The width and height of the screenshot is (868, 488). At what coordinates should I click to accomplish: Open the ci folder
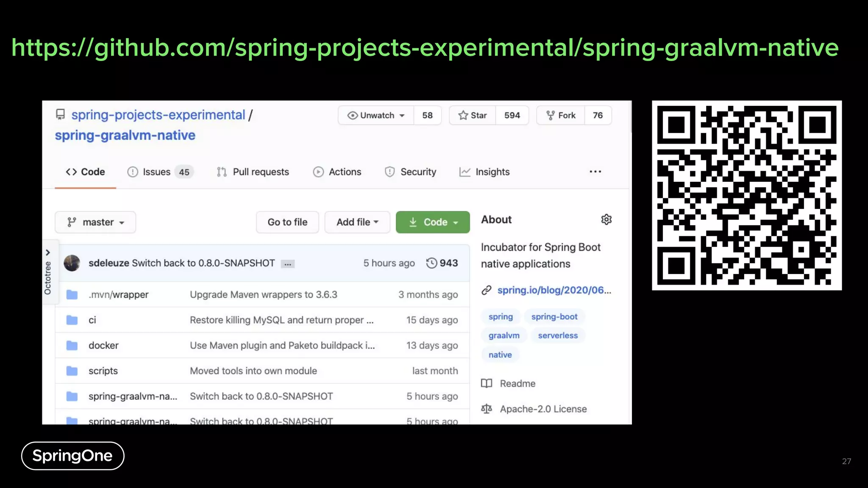coord(92,320)
